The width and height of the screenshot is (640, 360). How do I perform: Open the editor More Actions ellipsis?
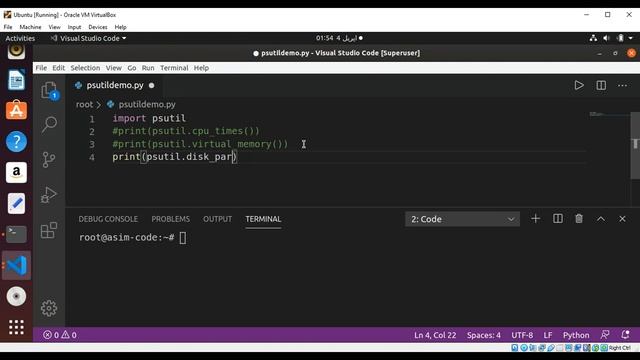pyautogui.click(x=622, y=85)
